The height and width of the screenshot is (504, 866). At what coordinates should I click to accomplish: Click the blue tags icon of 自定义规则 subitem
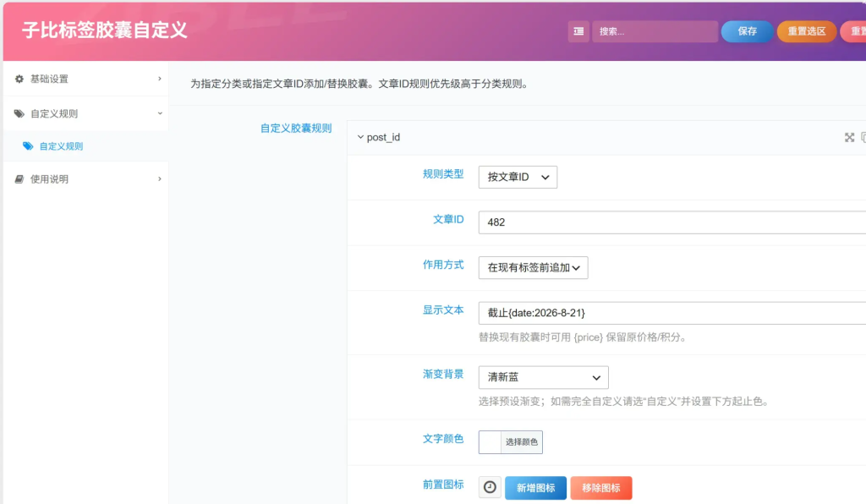click(x=28, y=146)
